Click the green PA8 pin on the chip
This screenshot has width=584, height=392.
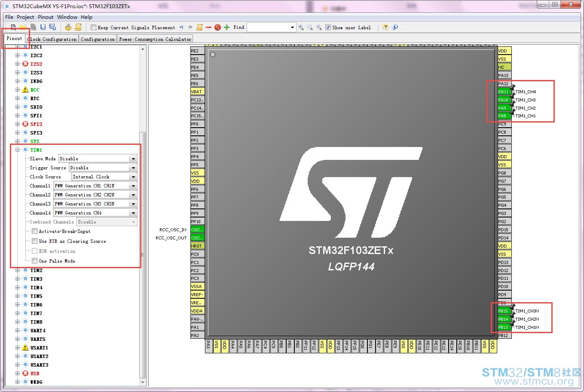point(504,116)
